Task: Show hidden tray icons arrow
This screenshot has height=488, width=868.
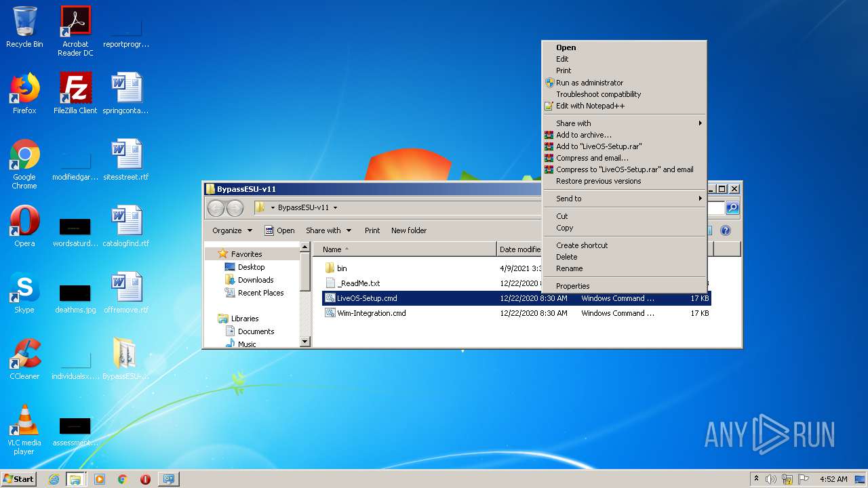Action: click(755, 479)
